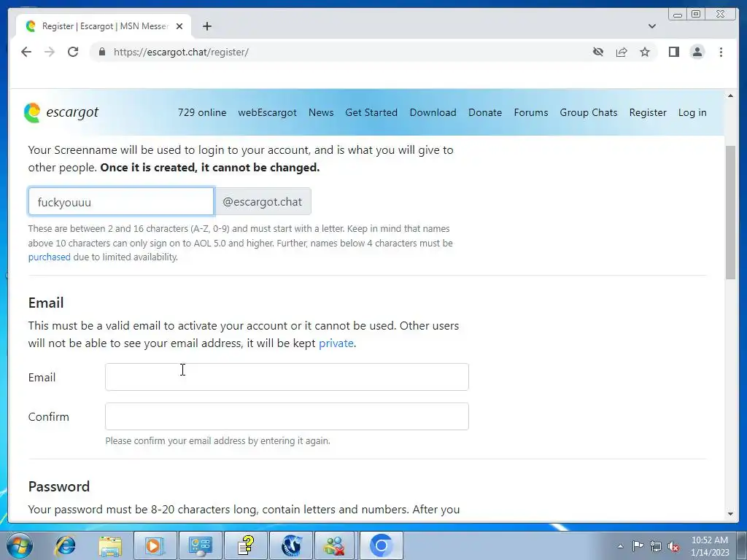Image resolution: width=747 pixels, height=560 pixels.
Task: Open network tray icon
Action: (x=656, y=546)
